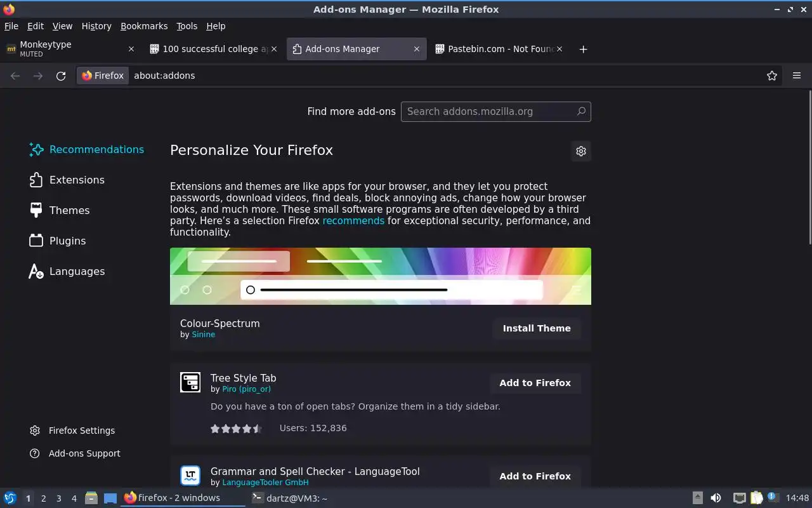The image size is (812, 508).
Task: Close the 100 successful college tab
Action: tap(274, 49)
